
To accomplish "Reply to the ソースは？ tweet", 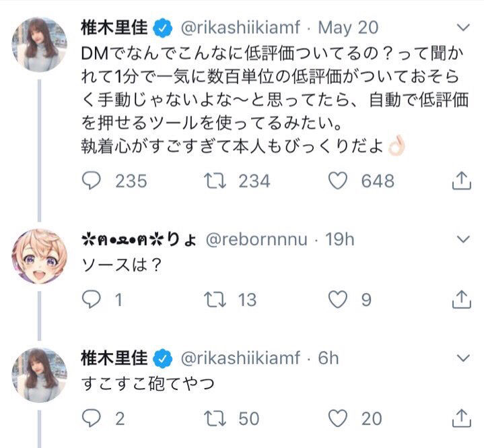I will (x=92, y=299).
